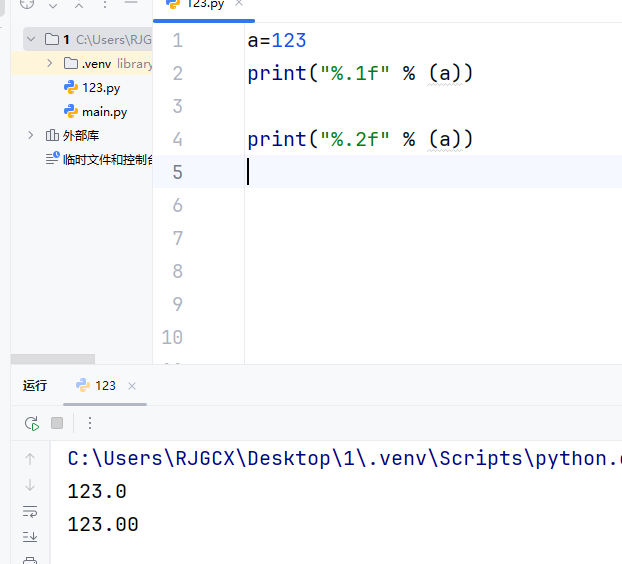
Task: Close the 123 run tab
Action: click(132, 386)
